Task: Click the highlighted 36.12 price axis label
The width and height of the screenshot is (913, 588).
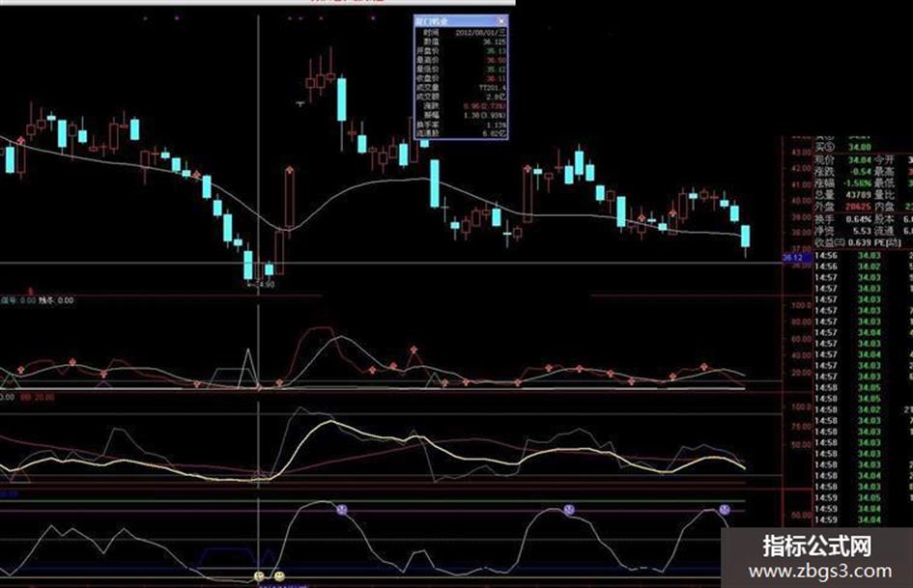Action: click(x=796, y=258)
